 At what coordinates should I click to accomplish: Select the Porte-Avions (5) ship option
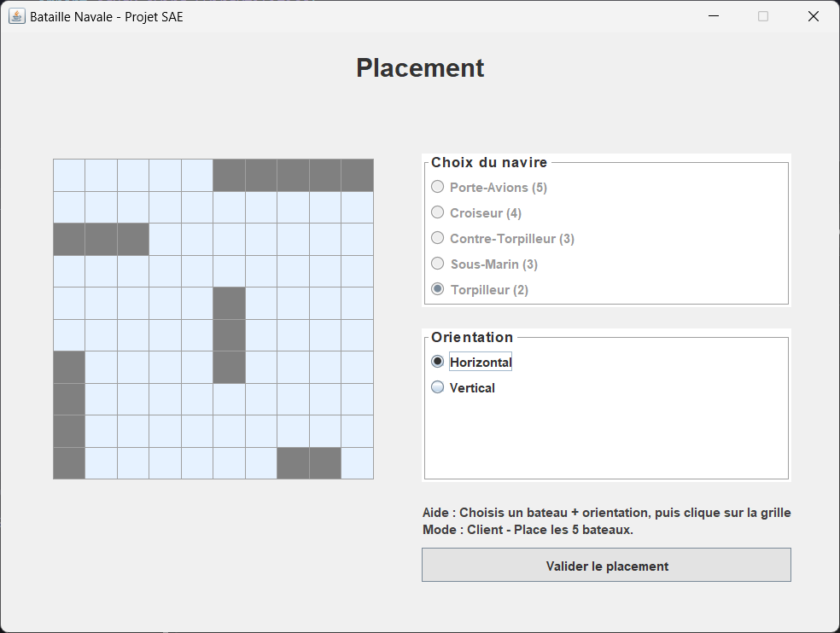[438, 186]
